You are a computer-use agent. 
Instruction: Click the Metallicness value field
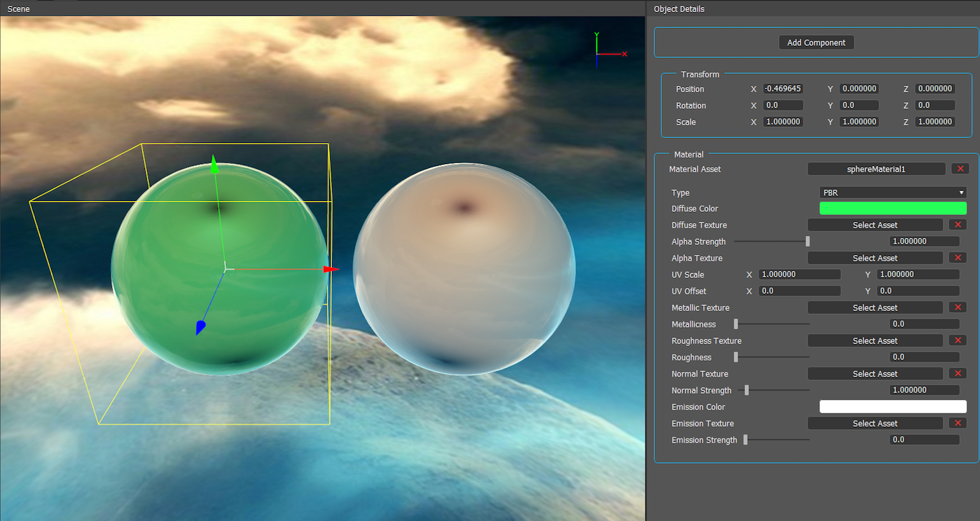point(924,324)
